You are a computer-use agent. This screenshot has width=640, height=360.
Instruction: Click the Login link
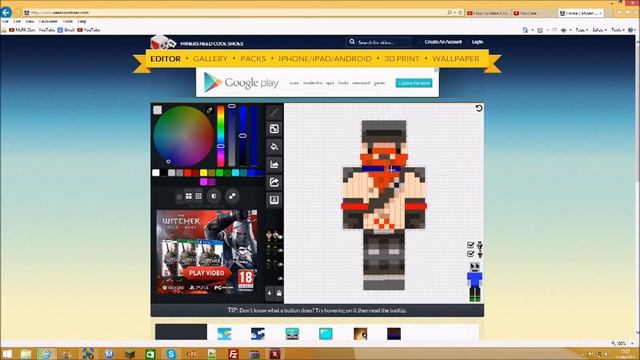click(477, 42)
